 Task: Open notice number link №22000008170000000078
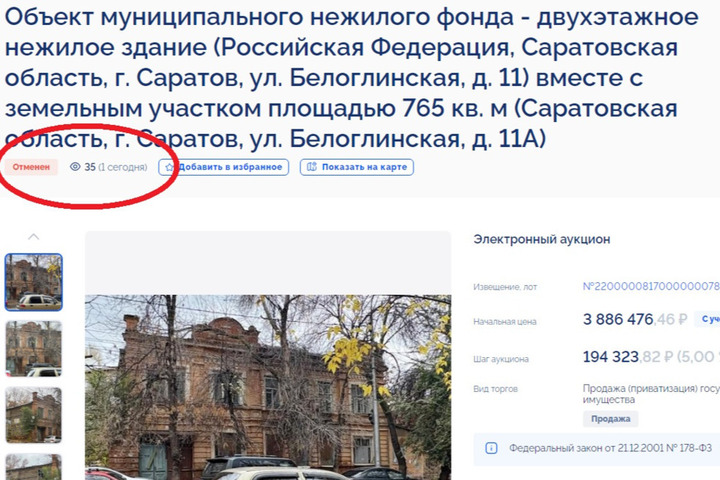(x=651, y=287)
